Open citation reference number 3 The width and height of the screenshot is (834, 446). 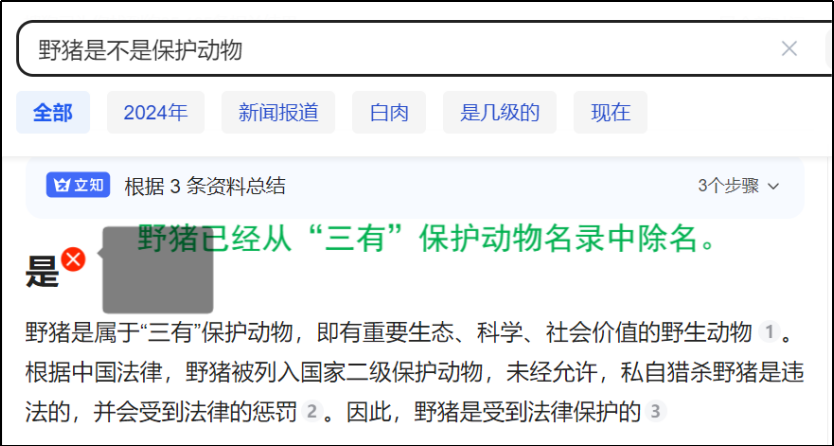[655, 411]
